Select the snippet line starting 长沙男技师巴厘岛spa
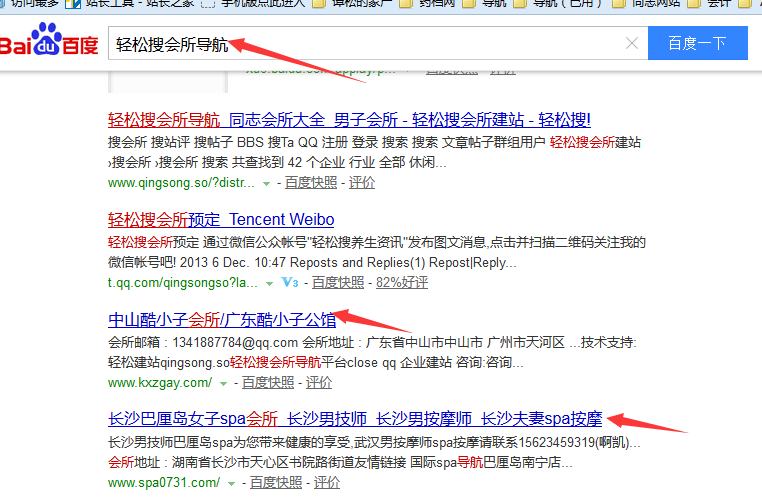 pos(374,443)
